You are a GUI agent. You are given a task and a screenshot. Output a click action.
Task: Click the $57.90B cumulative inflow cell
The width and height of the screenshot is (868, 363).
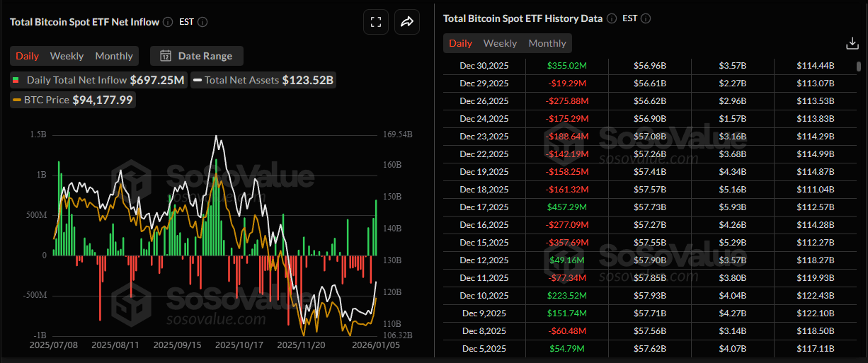[x=651, y=260]
